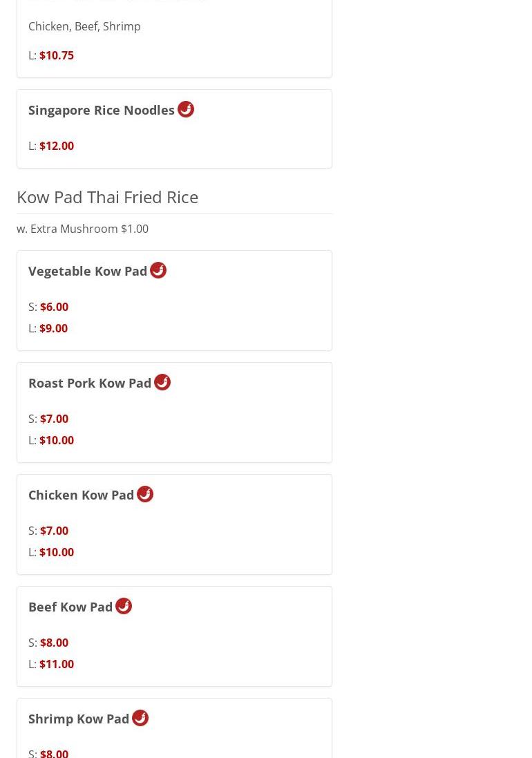Open the Singapore Rice Noodles item
This screenshot has height=758, width=532.
[x=102, y=110]
